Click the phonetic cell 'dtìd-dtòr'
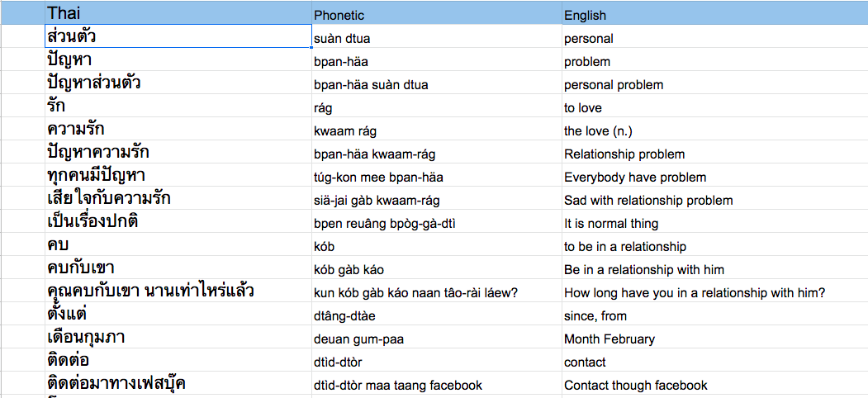This screenshot has height=398, width=868. (x=436, y=362)
